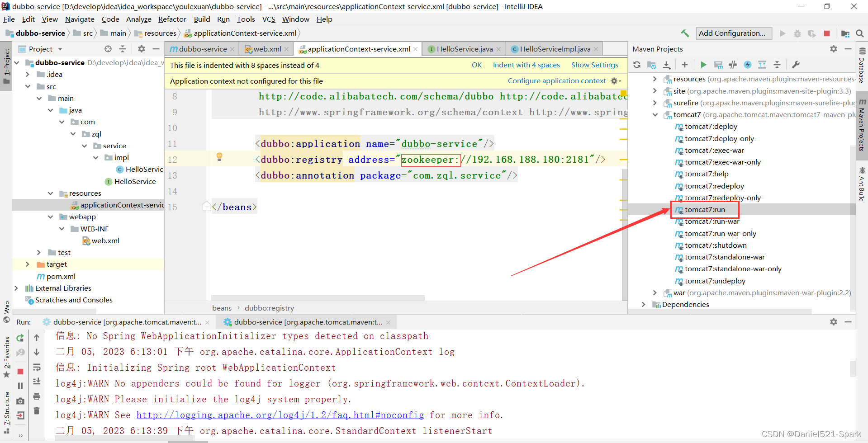
Task: Toggle scroll to end in Run console
Action: (x=37, y=382)
